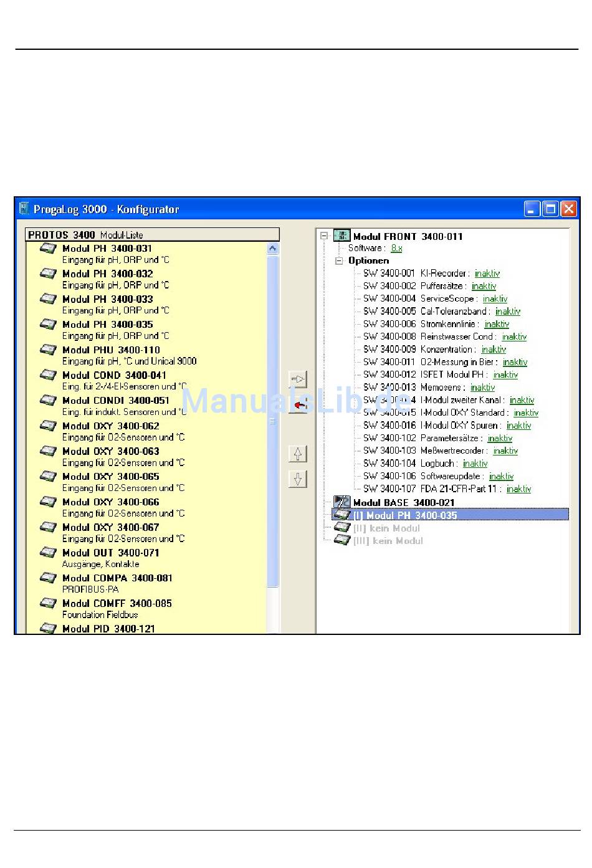Click the Modul OXY 3400-062 icon
Viewport: 592px width, 868px height.
49,426
